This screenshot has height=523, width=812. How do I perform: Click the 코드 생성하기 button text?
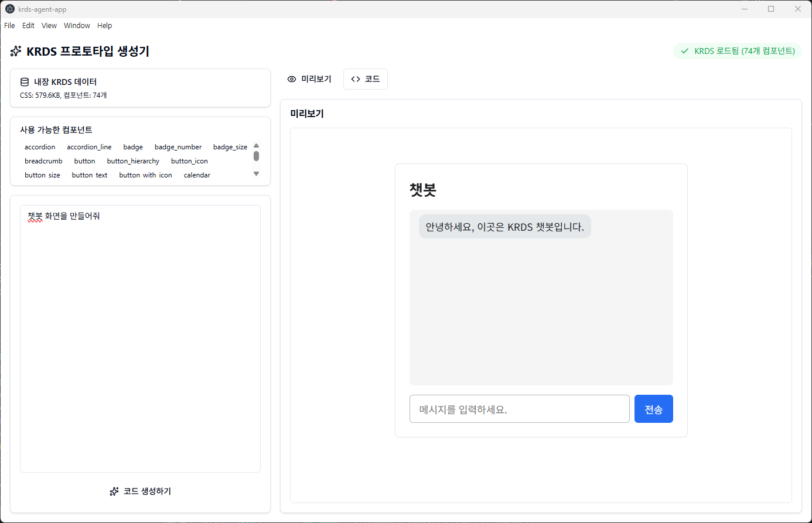tap(147, 491)
